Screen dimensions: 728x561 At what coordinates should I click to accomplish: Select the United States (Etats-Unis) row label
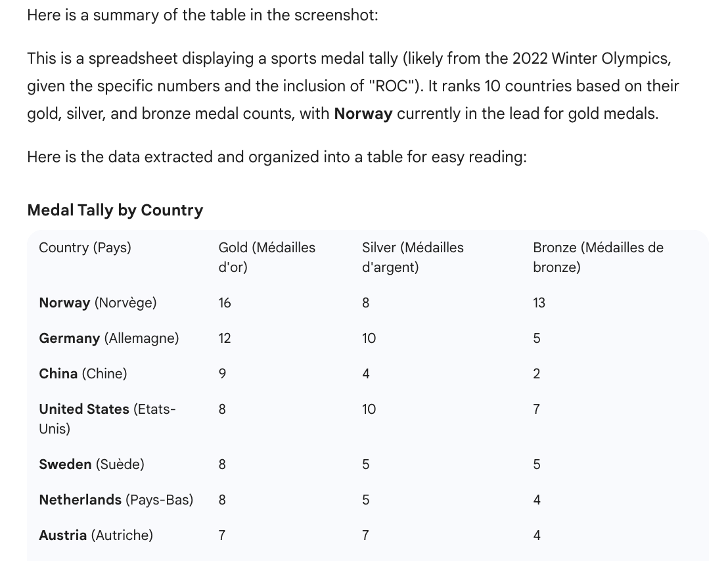tap(107, 418)
